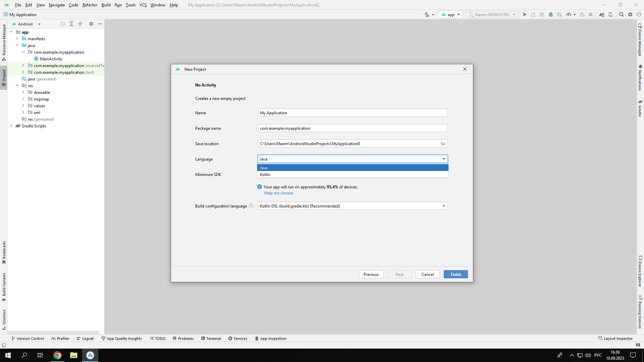Expand Gradle Scripts in project panel
Screen dimensions: 644x362
(x=11, y=126)
